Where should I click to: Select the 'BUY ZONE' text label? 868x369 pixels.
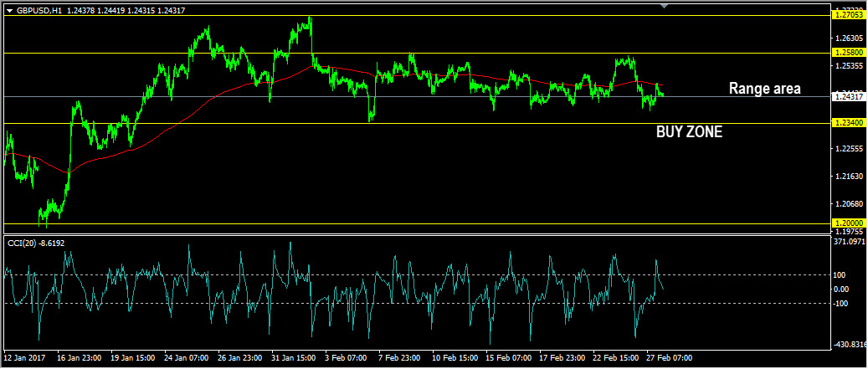click(x=689, y=131)
